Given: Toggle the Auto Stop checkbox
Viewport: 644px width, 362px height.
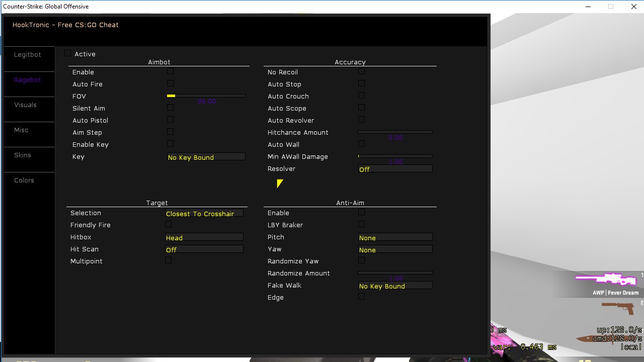Looking at the screenshot, I should pyautogui.click(x=361, y=83).
